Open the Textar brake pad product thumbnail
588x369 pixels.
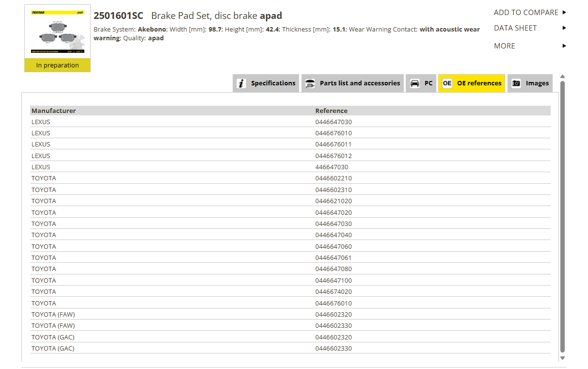(x=58, y=32)
